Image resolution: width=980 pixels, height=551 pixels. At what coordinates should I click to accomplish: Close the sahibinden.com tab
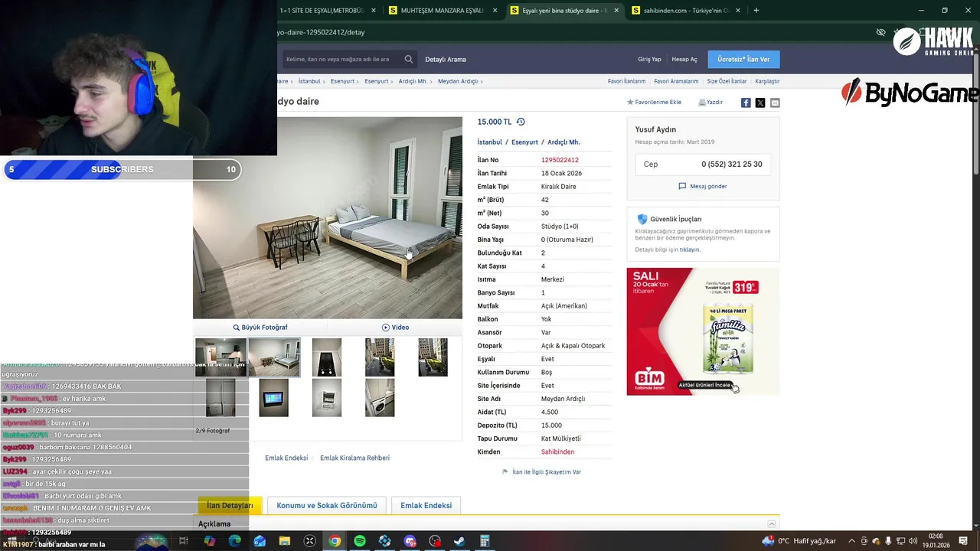click(x=738, y=11)
